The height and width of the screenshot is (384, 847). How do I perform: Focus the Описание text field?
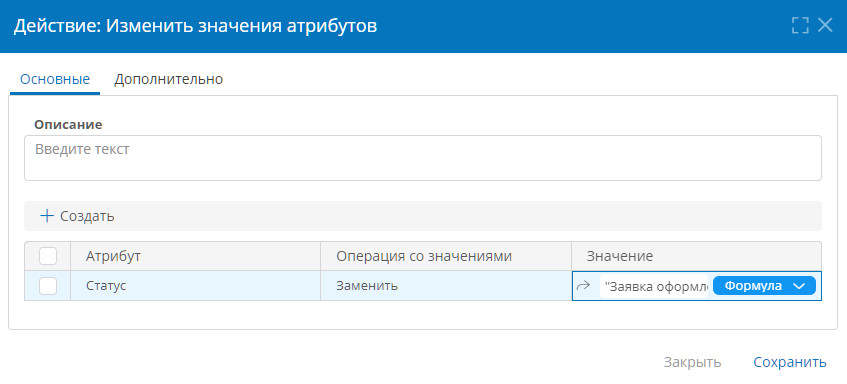tap(422, 158)
